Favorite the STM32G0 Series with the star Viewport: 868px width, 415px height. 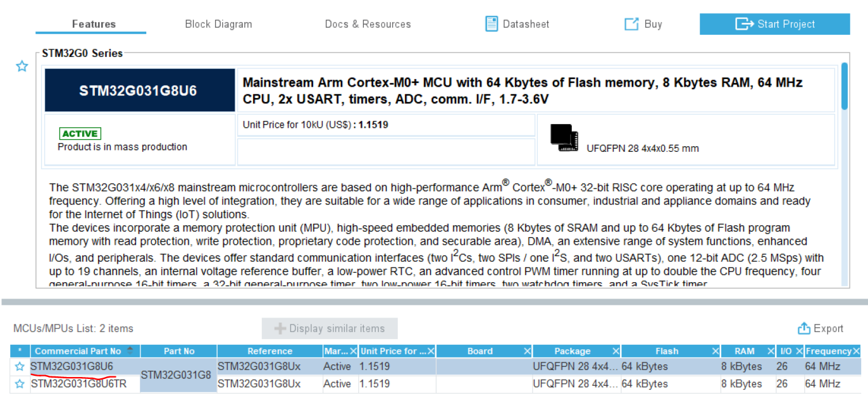coord(22,66)
